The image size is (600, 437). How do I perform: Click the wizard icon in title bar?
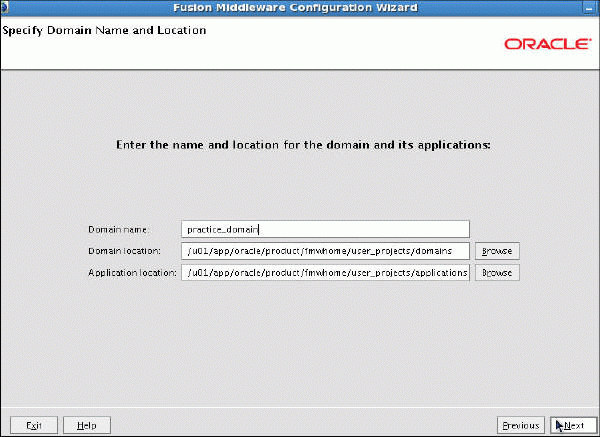[x=4, y=8]
